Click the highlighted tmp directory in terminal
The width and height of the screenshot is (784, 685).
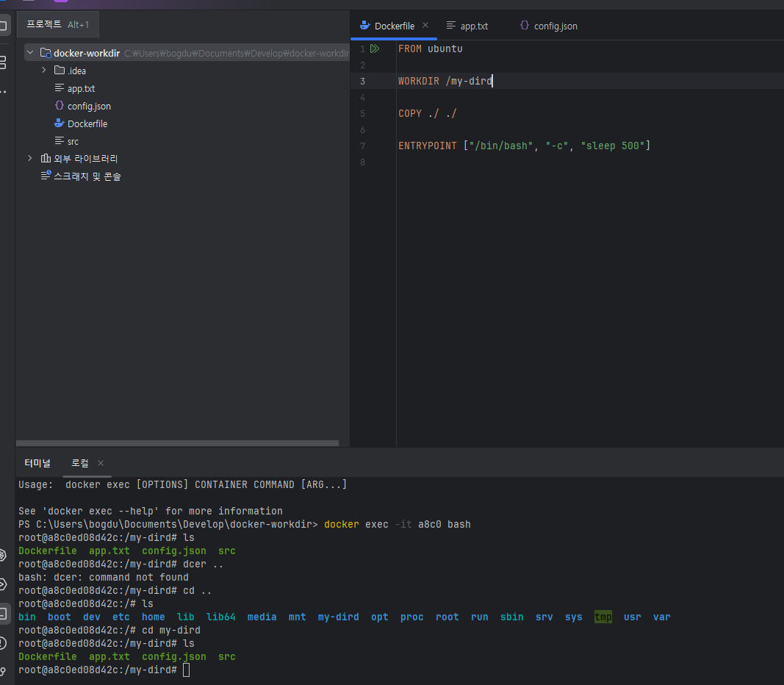603,617
